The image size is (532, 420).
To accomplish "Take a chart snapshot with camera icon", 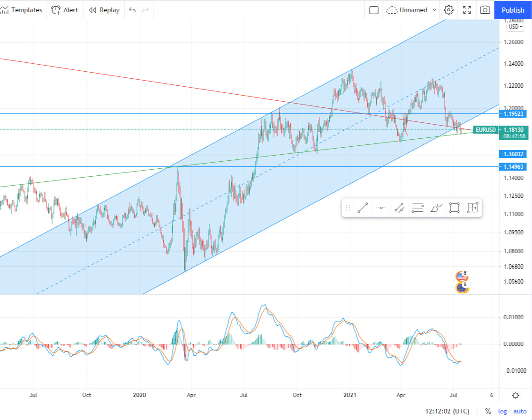I will coord(485,10).
